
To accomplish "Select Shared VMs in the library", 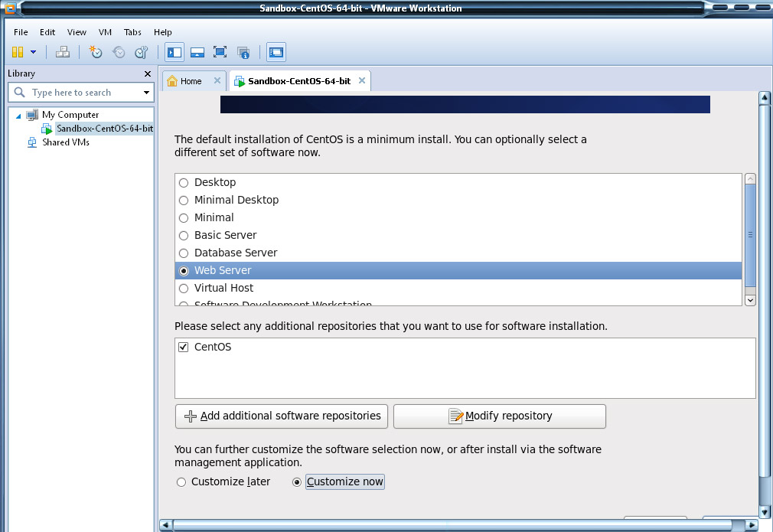I will tap(66, 142).
